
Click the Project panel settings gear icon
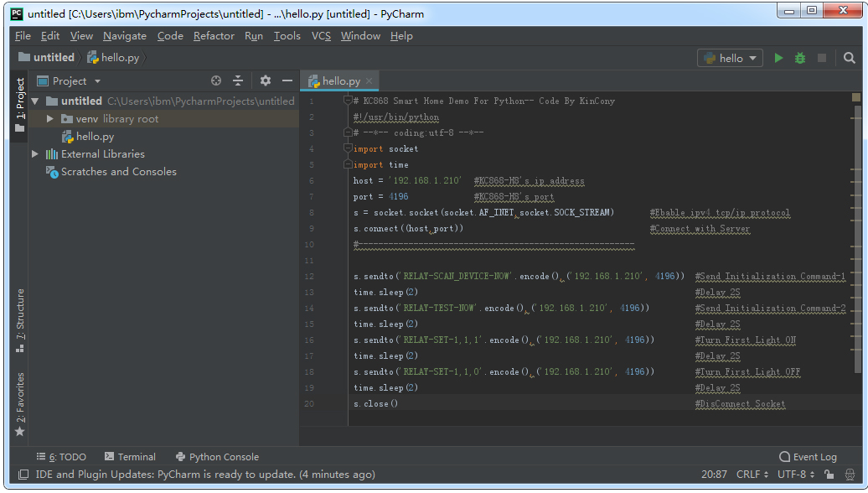(266, 80)
